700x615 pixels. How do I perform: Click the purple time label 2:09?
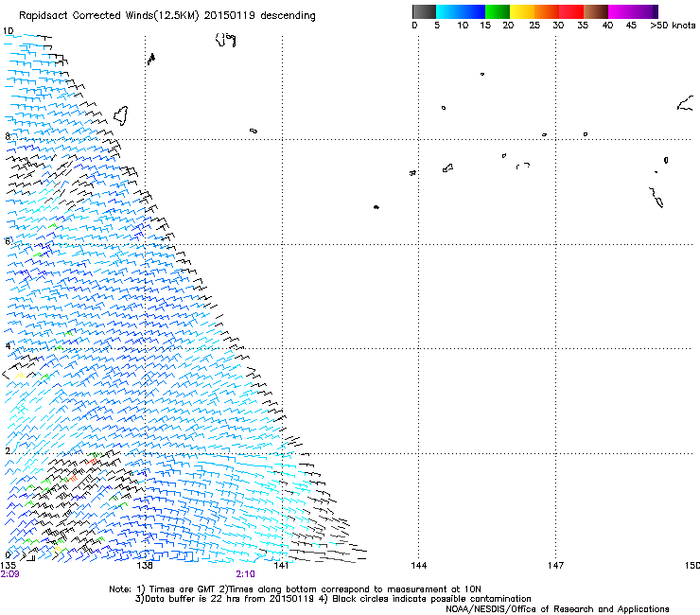coord(9,574)
